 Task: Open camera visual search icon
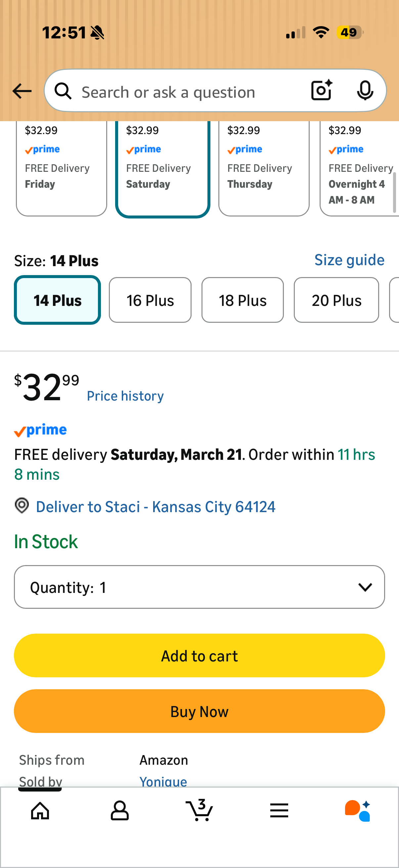pos(322,91)
